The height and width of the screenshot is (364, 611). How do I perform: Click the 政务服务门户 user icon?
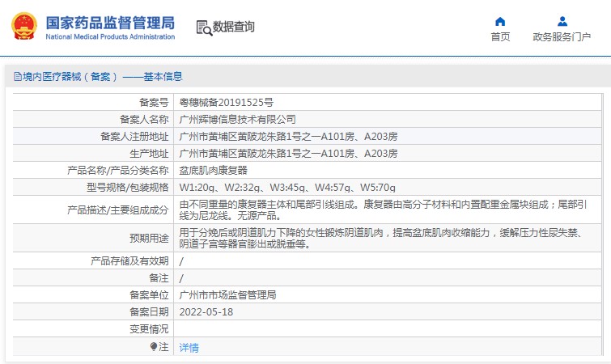[x=562, y=21]
